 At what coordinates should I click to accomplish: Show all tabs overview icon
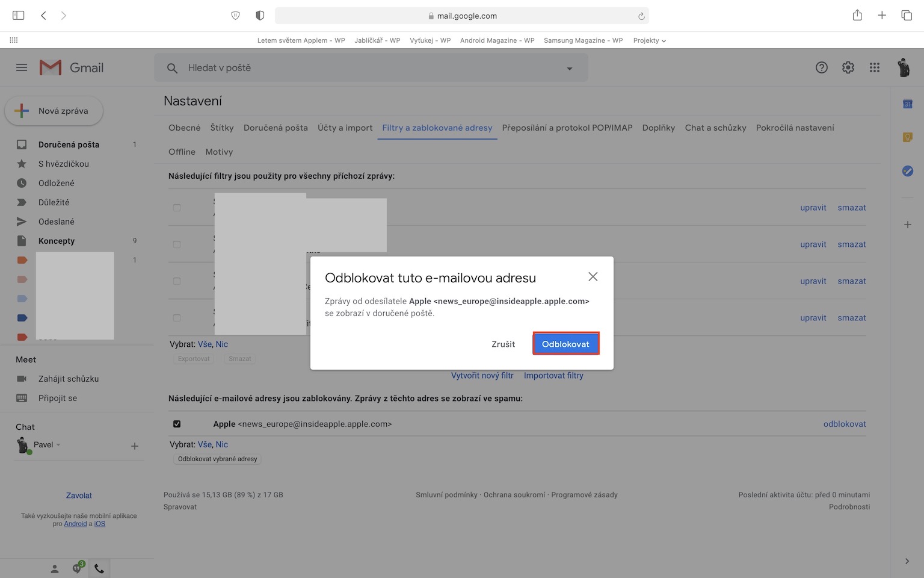click(x=907, y=16)
